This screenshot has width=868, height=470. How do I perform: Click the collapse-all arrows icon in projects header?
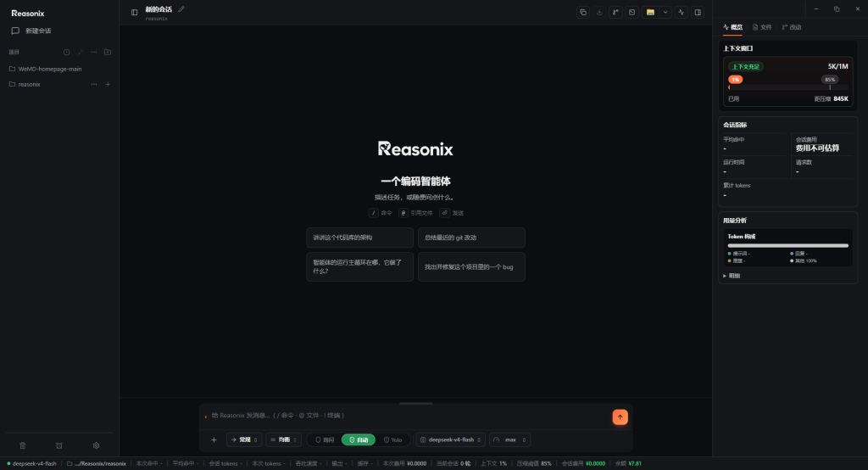pos(81,52)
